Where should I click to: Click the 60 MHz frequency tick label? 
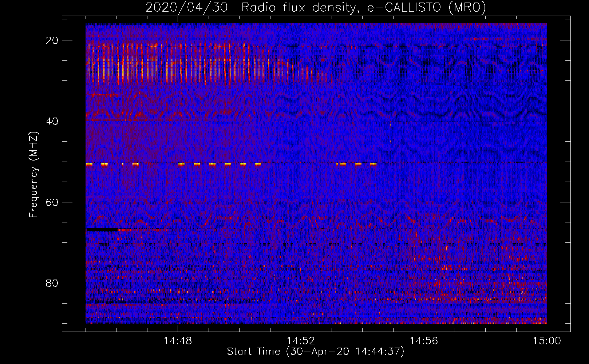[52, 202]
